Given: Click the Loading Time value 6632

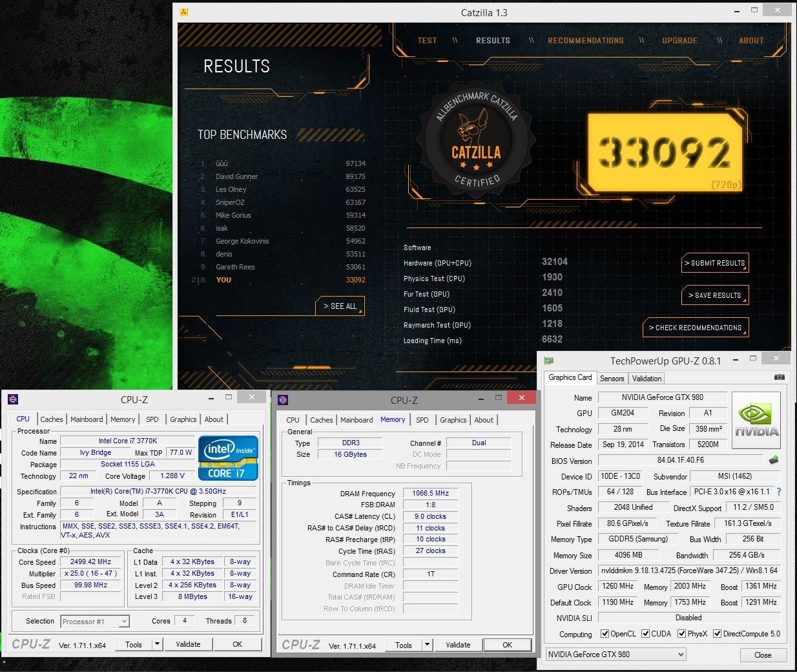Looking at the screenshot, I should (552, 339).
